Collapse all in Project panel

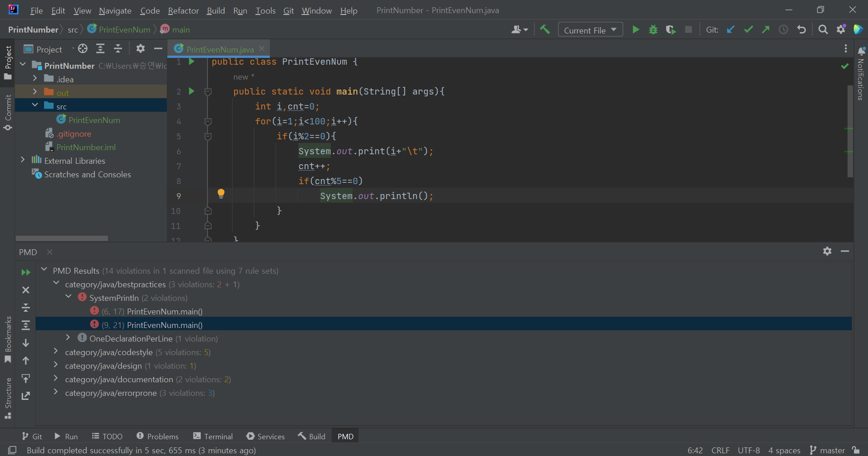[118, 49]
